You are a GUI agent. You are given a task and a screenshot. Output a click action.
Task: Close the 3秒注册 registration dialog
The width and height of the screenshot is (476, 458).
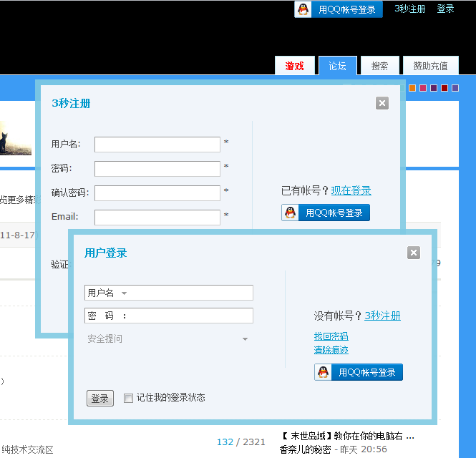(x=382, y=103)
